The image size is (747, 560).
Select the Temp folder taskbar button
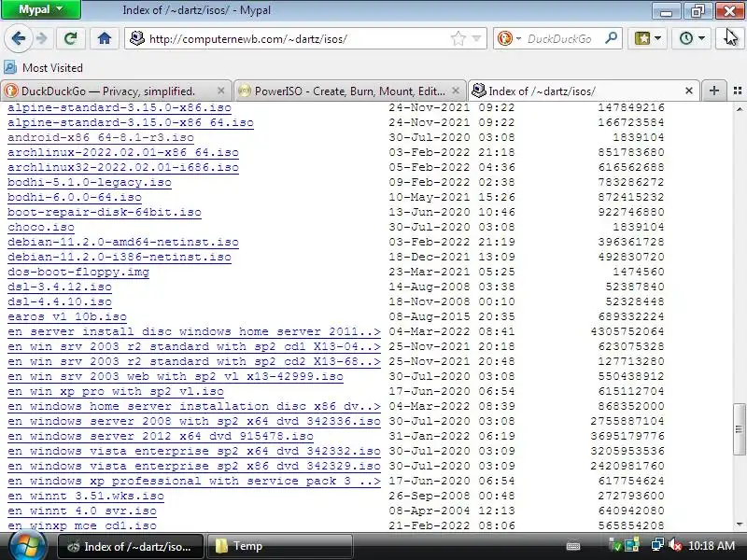[280, 546]
